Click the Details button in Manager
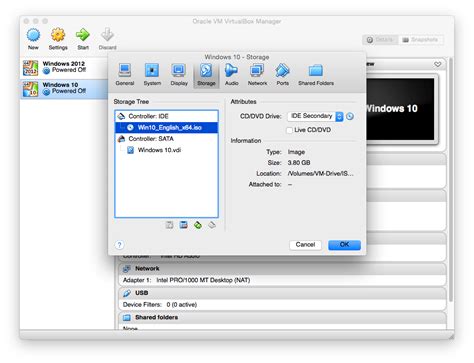The height and width of the screenshot is (363, 474). pyautogui.click(x=381, y=40)
